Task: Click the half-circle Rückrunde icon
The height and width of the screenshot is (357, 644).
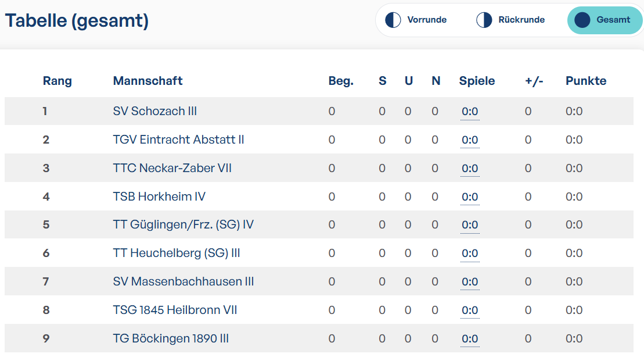Action: [x=484, y=20]
